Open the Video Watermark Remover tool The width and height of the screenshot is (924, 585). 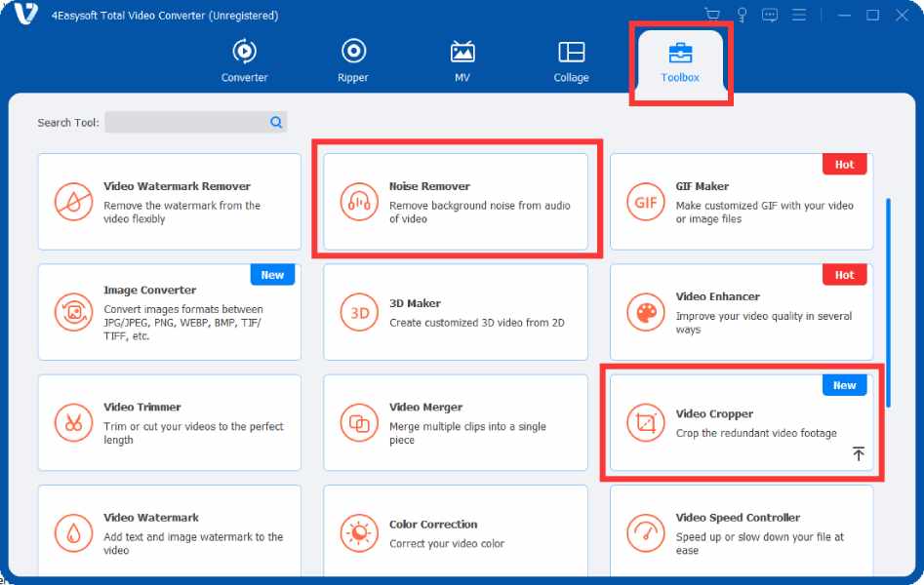pos(170,202)
